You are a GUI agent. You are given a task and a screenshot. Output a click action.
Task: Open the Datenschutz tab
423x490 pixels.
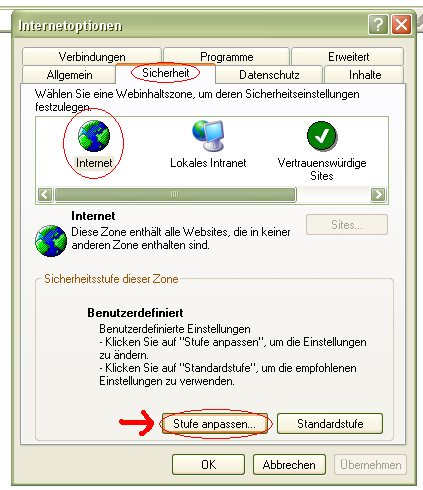tap(269, 75)
